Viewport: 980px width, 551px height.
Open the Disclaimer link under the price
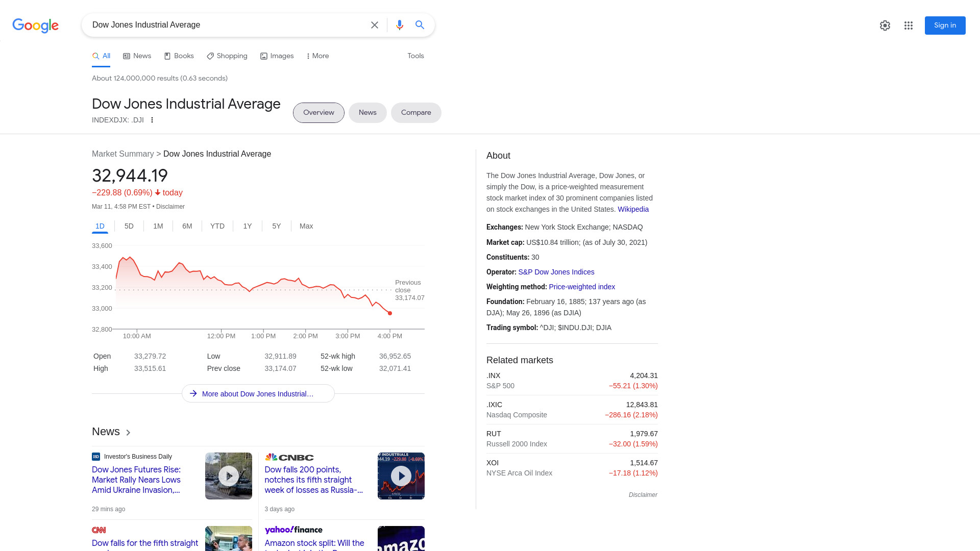[x=170, y=207]
